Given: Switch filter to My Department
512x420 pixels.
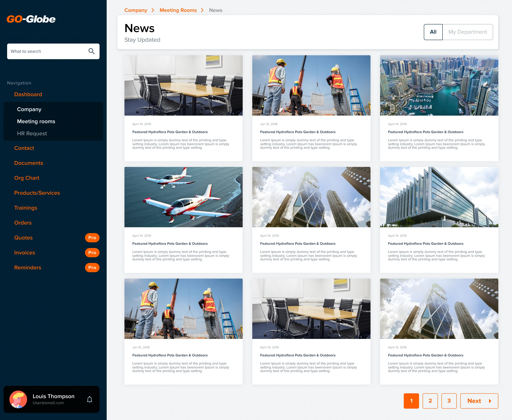Looking at the screenshot, I should point(468,32).
